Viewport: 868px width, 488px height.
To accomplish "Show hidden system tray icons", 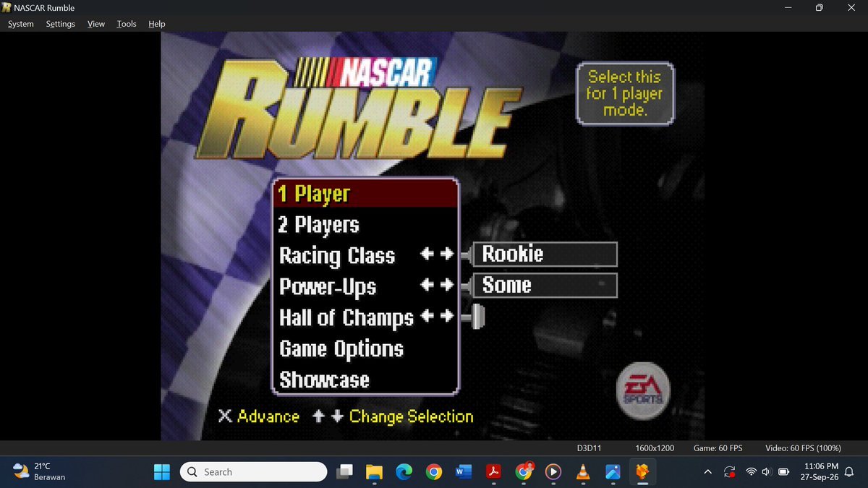I will click(707, 472).
